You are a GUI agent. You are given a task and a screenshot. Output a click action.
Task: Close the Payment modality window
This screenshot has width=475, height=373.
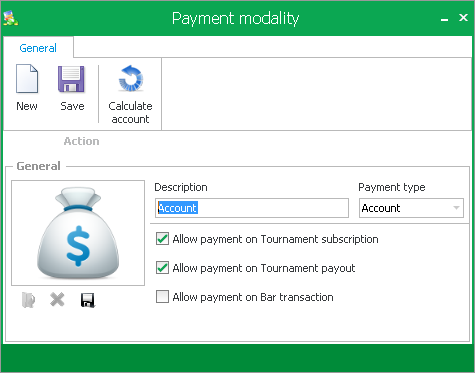[463, 17]
